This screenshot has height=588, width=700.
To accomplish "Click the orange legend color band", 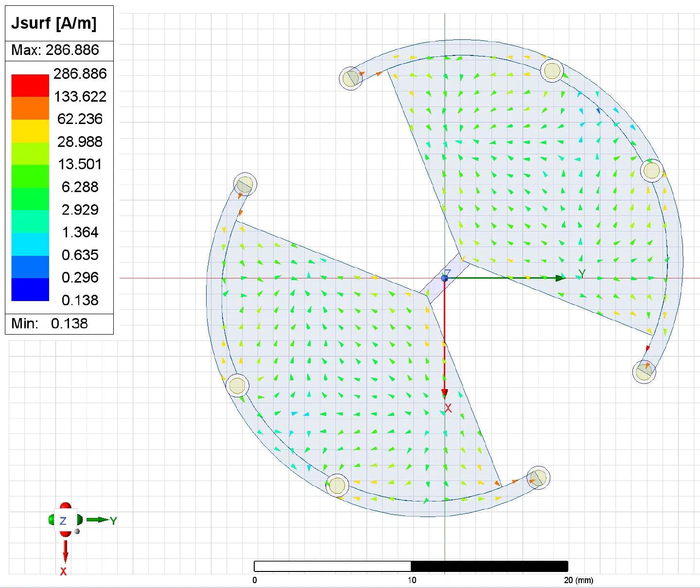I will [30, 108].
